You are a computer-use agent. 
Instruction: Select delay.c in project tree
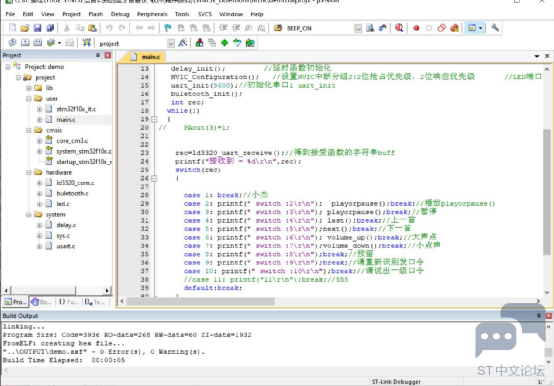click(x=66, y=225)
